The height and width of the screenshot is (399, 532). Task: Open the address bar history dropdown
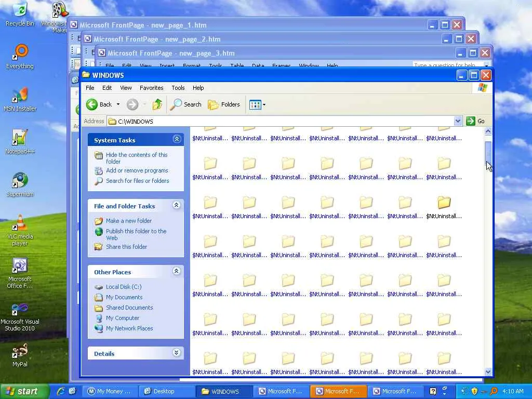pyautogui.click(x=458, y=121)
